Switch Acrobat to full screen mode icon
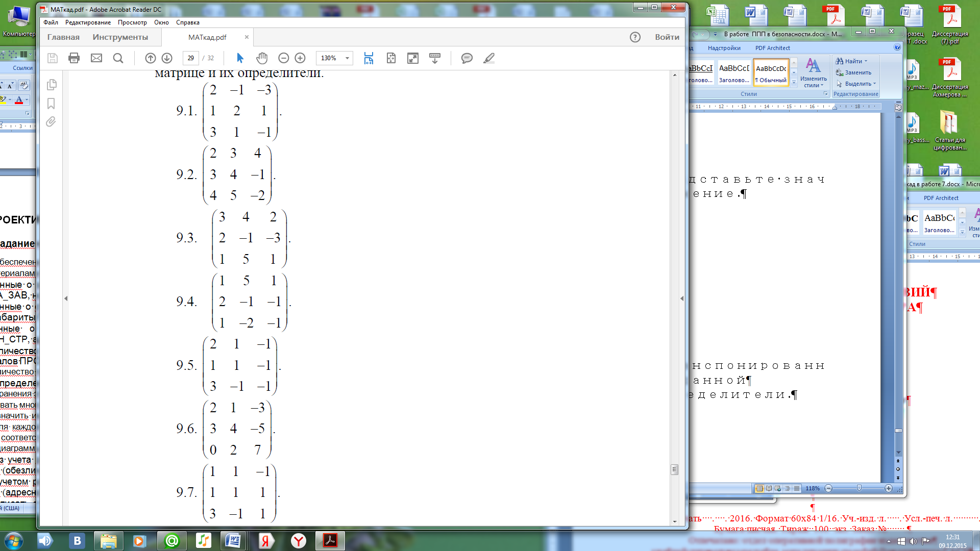 [x=413, y=58]
